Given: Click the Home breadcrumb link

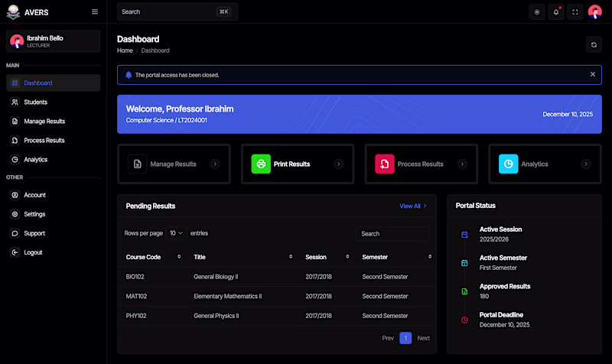Looking at the screenshot, I should click(125, 50).
